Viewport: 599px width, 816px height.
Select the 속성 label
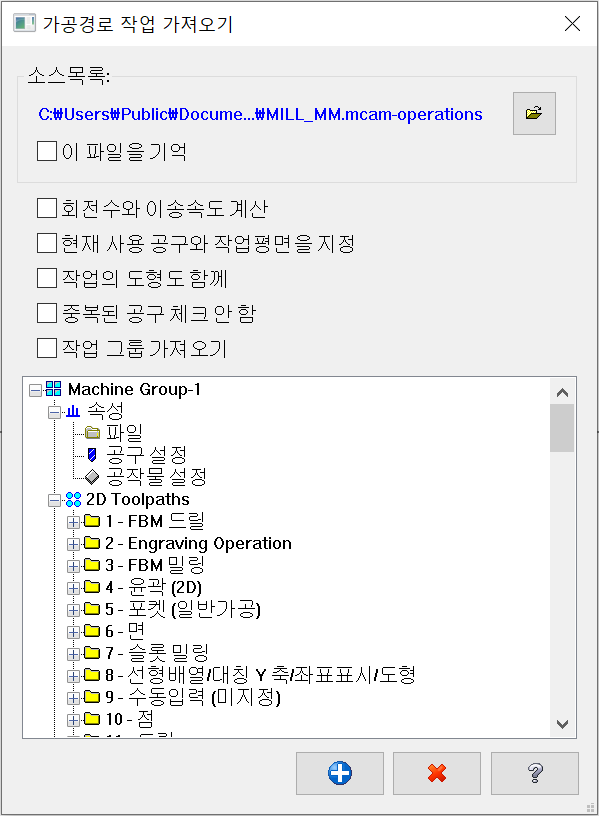pyautogui.click(x=105, y=411)
